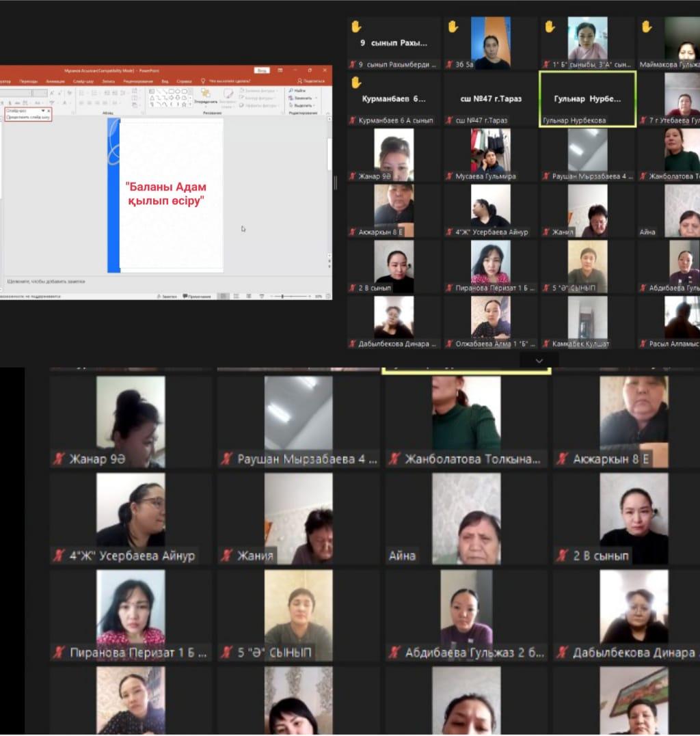
Task: Open the Переходы ribbon tab
Action: point(29,81)
